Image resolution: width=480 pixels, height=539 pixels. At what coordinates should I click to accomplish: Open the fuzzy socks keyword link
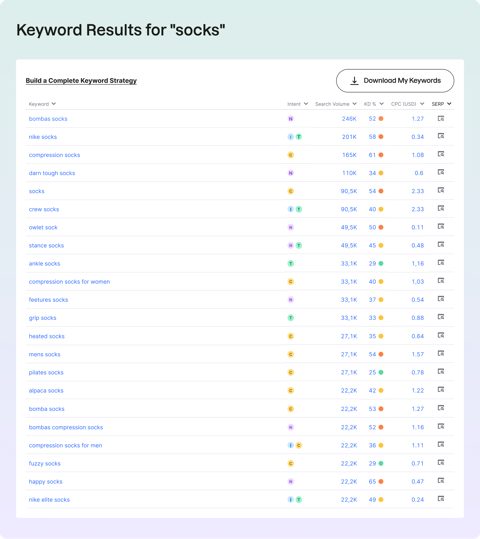tap(44, 463)
